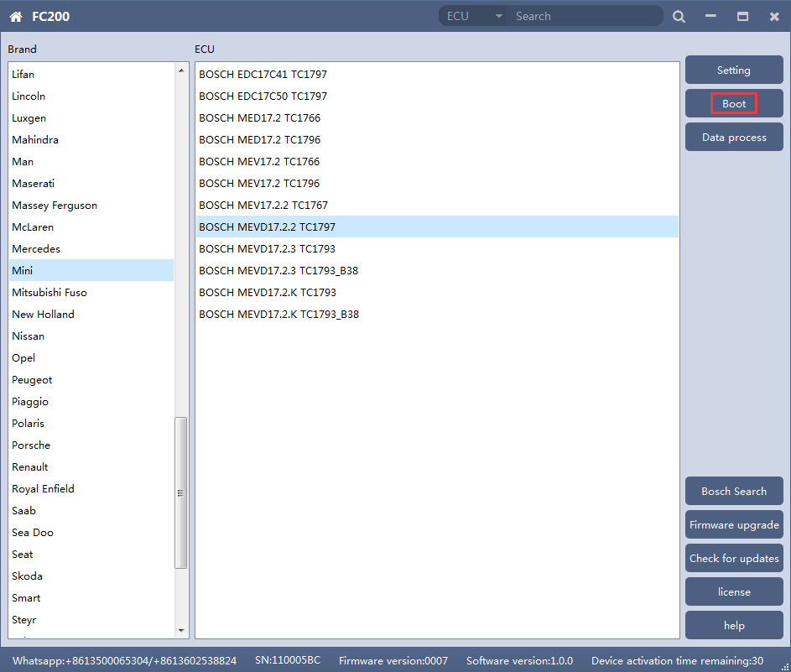Select Sea Doo brand
791x672 pixels.
(91, 532)
